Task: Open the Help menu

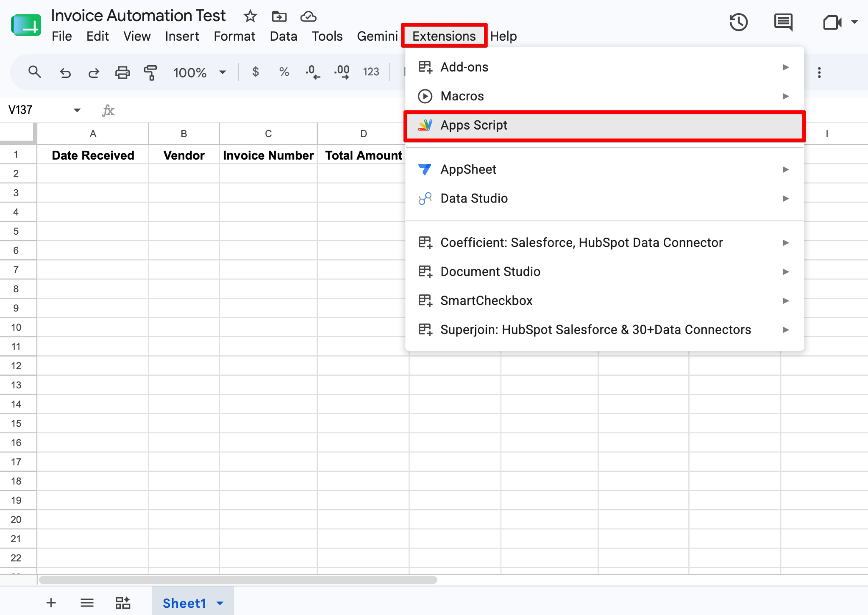Action: (504, 36)
